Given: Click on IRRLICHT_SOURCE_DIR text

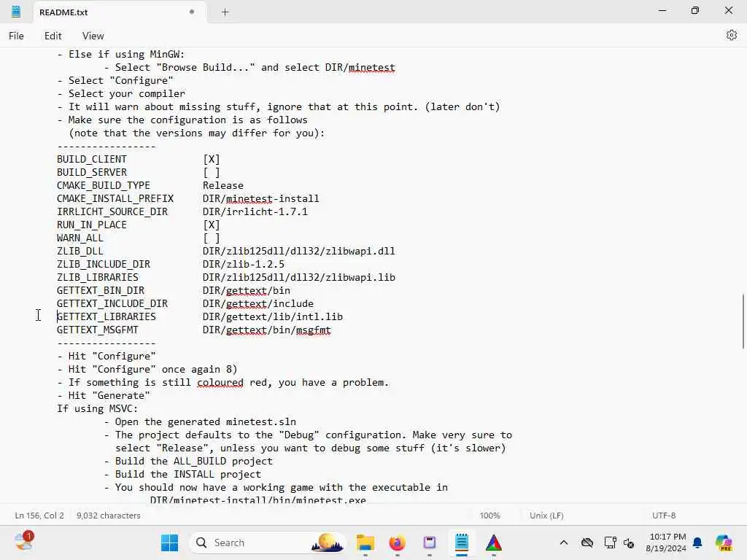Looking at the screenshot, I should pyautogui.click(x=112, y=211).
